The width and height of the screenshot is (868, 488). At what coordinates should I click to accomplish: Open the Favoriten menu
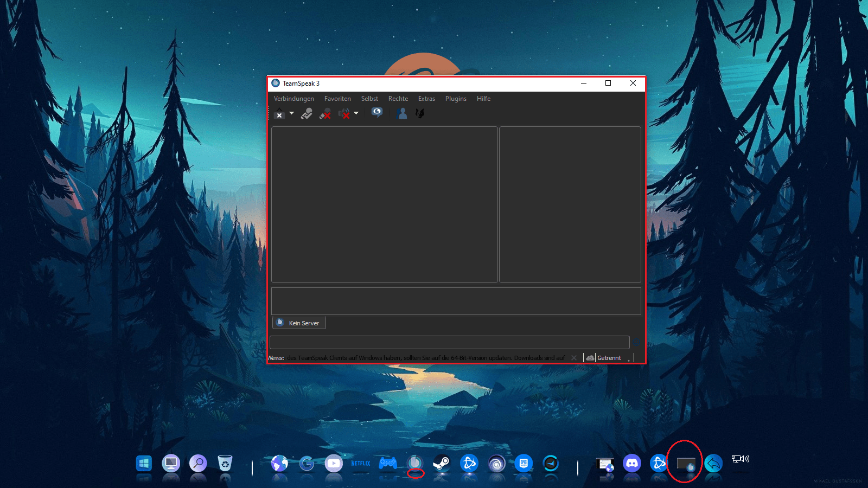pos(337,99)
